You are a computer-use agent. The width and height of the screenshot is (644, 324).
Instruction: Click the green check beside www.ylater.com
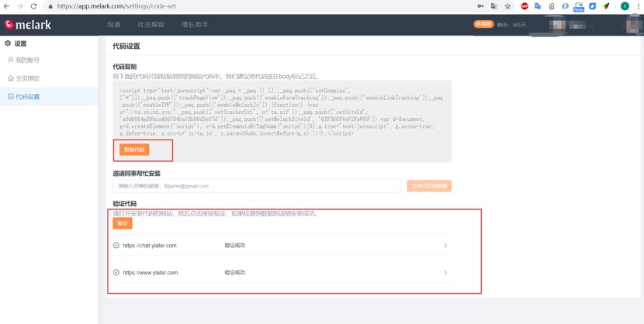116,272
